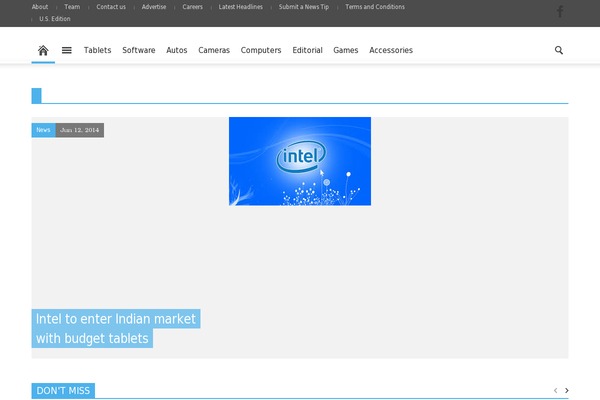Open the Autos category
Viewport: 600px width, 400px height.
(176, 50)
